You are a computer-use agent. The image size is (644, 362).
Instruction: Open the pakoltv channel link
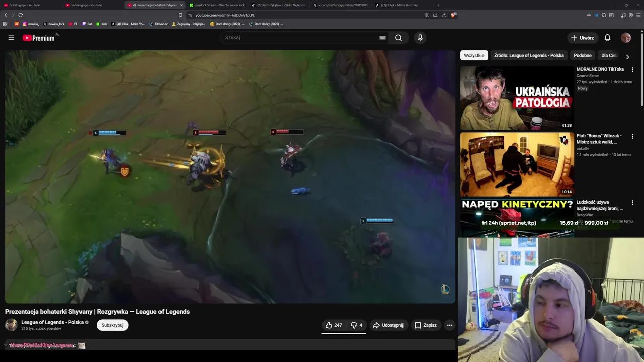coord(583,148)
